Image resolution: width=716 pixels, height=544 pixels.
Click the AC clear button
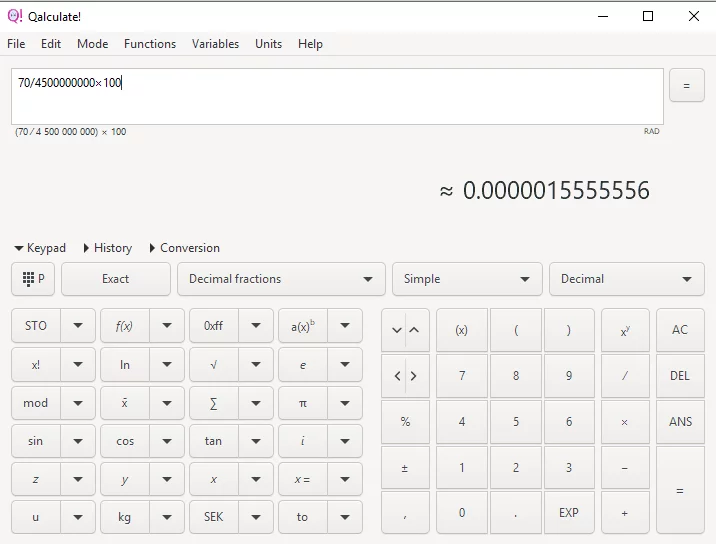(680, 330)
